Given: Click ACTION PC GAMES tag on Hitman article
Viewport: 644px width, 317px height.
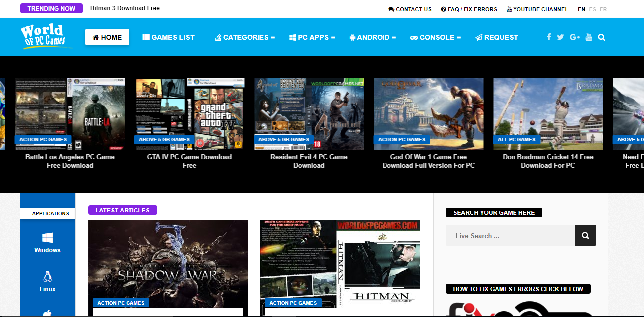Looking at the screenshot, I should tap(293, 303).
